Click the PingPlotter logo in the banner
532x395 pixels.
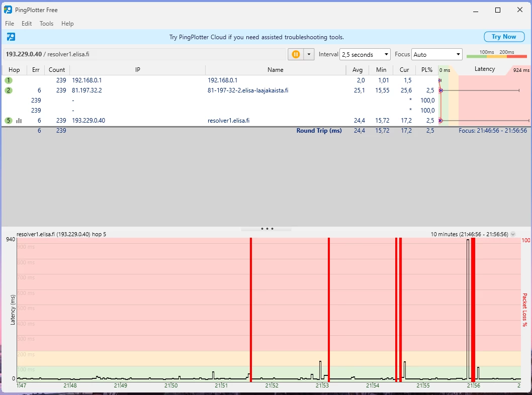point(11,37)
